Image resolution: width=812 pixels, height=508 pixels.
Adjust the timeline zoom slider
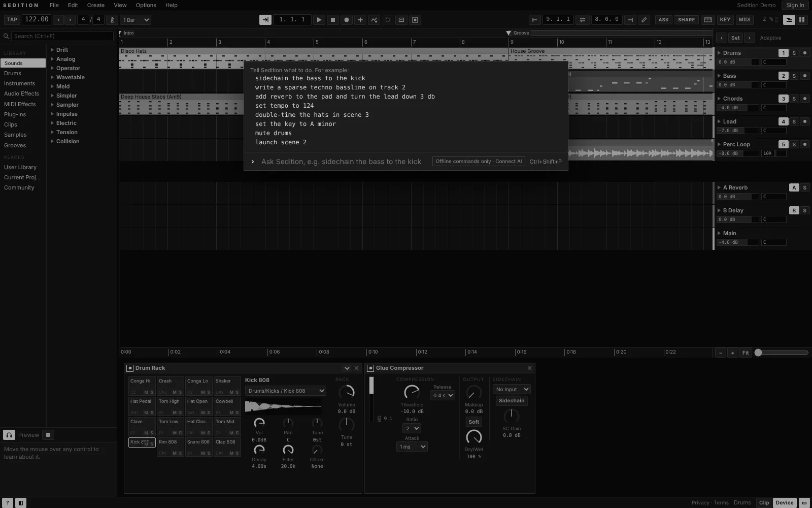coord(782,353)
